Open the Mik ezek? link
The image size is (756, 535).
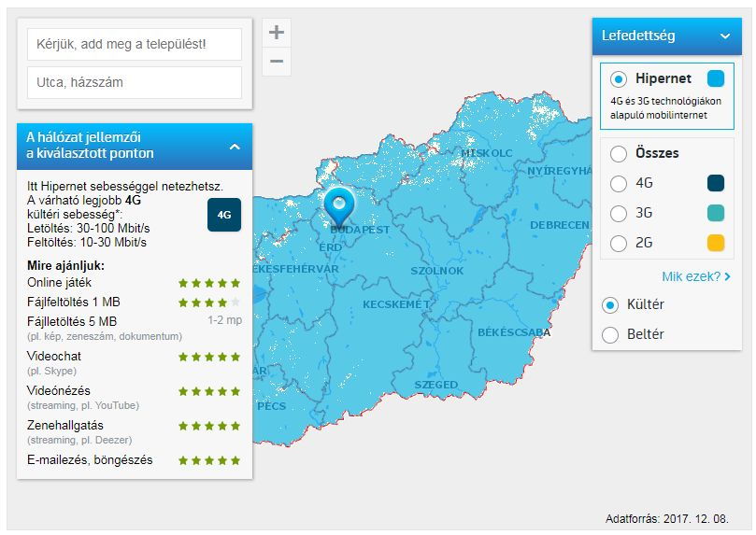pos(695,276)
